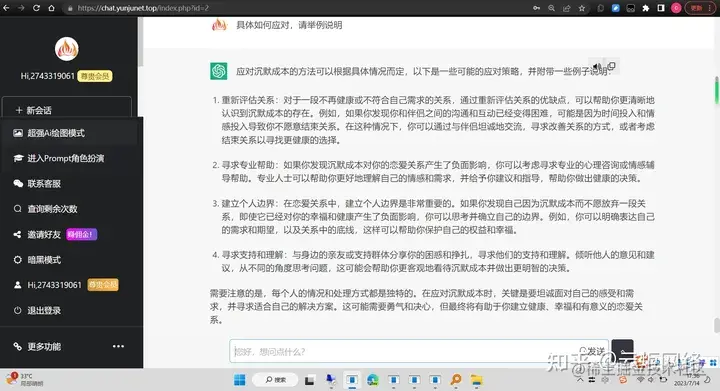
Task: Open the Windows Start menu
Action: click(240, 380)
